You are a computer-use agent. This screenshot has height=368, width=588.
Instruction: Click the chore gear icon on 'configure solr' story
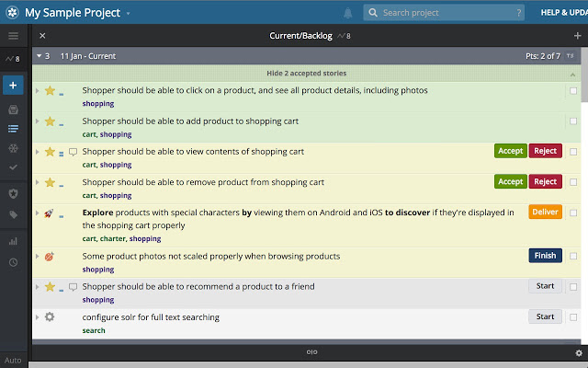coord(50,316)
